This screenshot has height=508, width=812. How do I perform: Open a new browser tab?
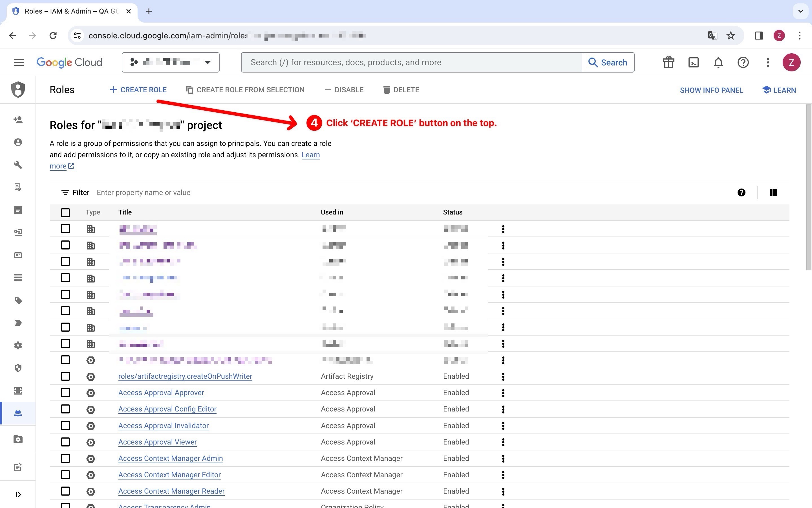point(149,11)
